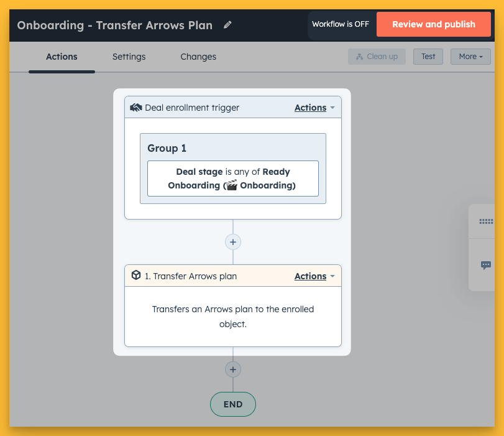The height and width of the screenshot is (436, 504).
Task: Click the Clean up button
Action: pyautogui.click(x=377, y=57)
